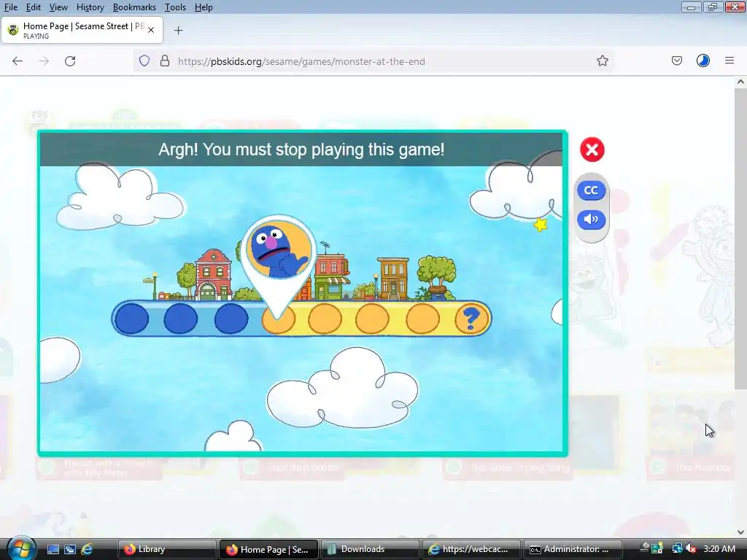The image size is (747, 560).
Task: Open tracking protection shield icon
Action: pyautogui.click(x=144, y=61)
